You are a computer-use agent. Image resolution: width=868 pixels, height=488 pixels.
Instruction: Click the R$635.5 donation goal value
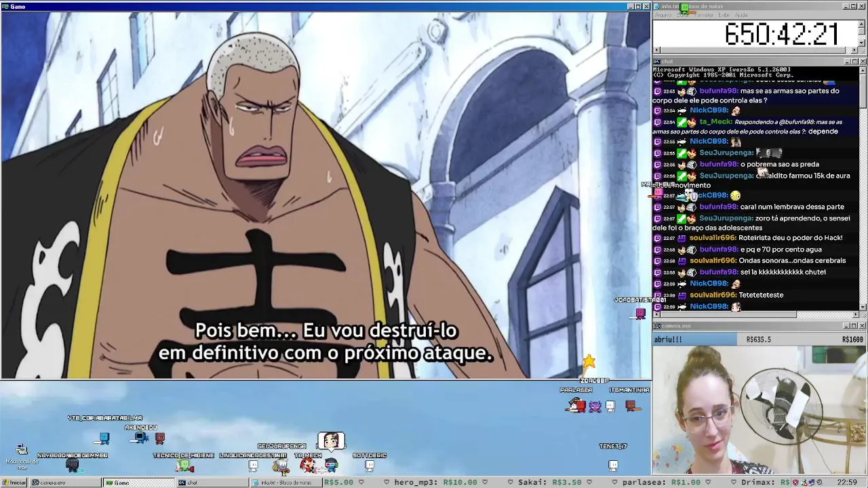coord(758,340)
